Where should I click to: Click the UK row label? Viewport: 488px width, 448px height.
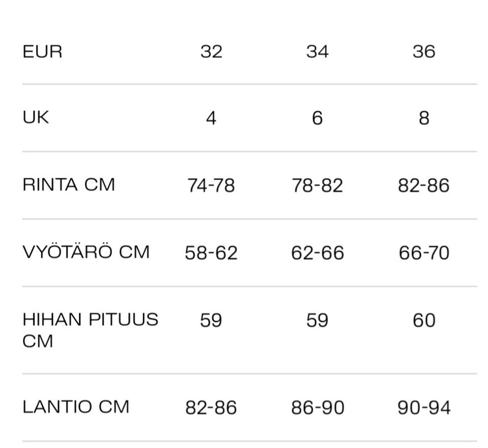[36, 118]
